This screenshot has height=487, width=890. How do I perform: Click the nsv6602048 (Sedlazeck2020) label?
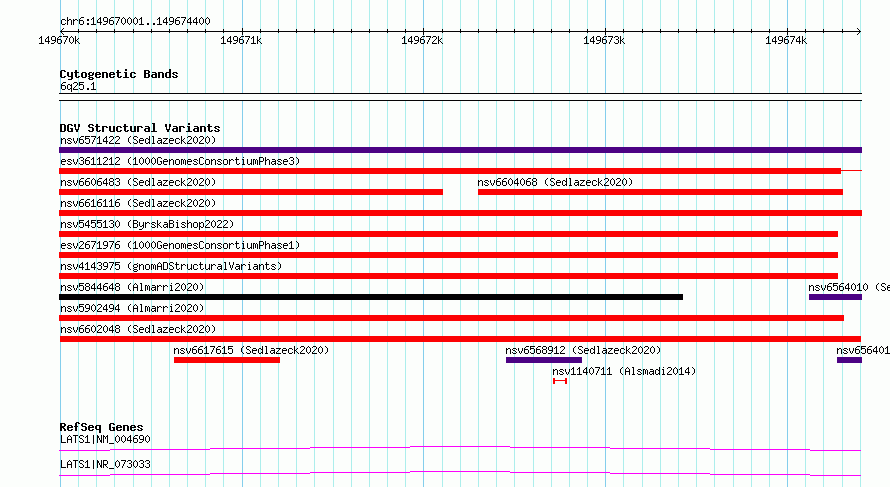[138, 329]
